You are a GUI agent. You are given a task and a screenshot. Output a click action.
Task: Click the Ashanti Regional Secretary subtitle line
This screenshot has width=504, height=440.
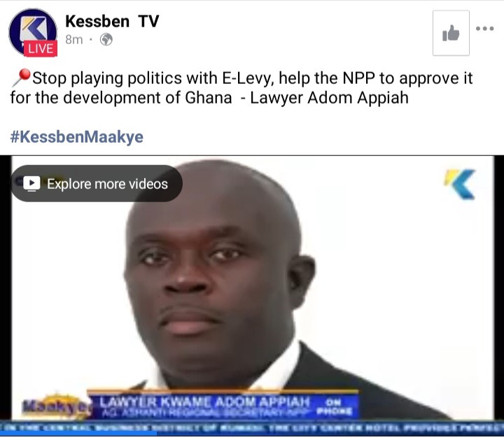(206, 413)
